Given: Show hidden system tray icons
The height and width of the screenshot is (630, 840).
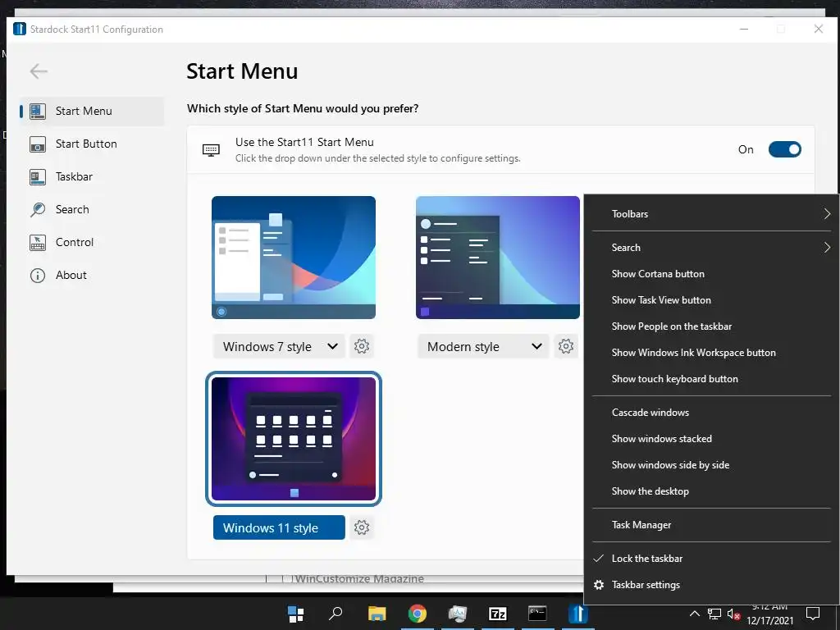Looking at the screenshot, I should 694,614.
